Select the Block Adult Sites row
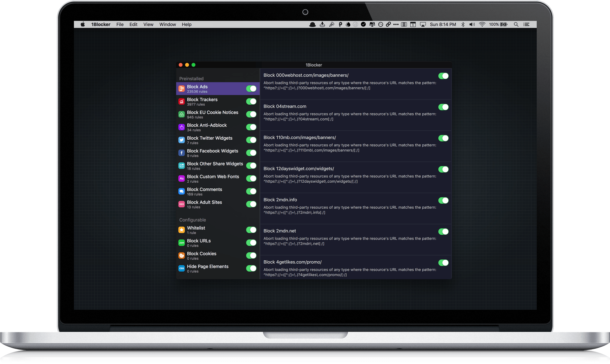This screenshot has width=610, height=364. [218, 204]
